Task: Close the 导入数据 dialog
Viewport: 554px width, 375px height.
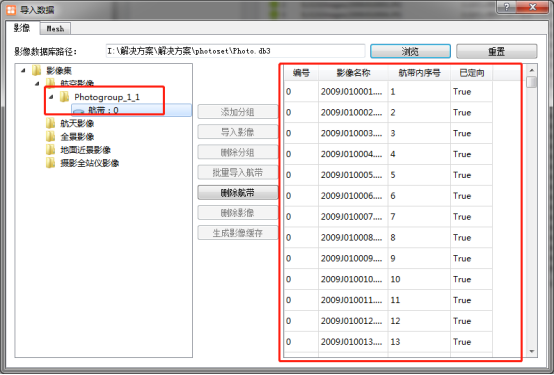Action: pos(533,7)
